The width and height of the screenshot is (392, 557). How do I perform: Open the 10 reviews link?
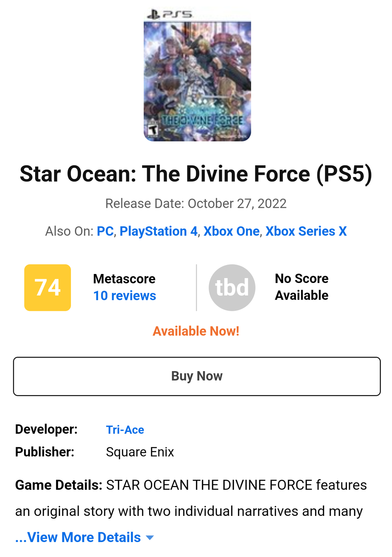coord(125,296)
